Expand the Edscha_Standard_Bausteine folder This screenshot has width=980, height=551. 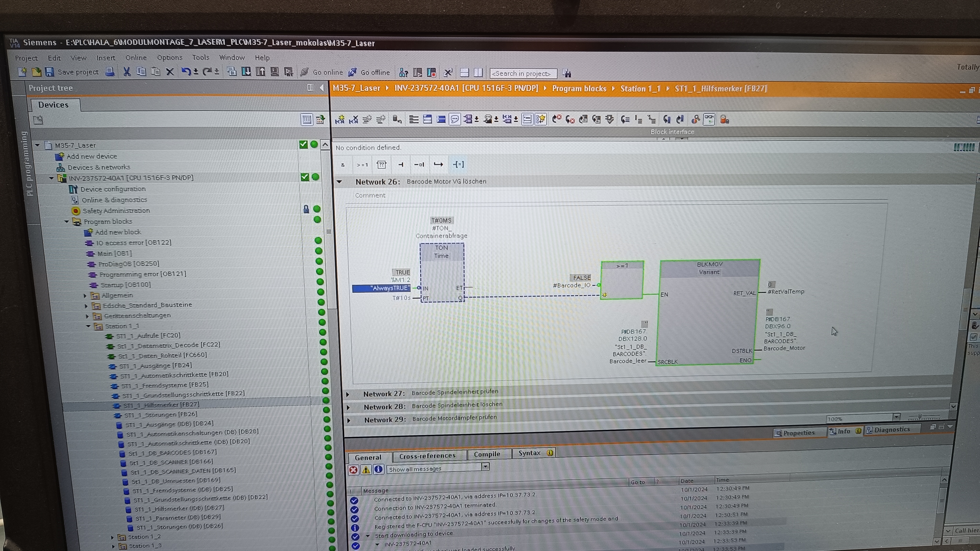(86, 305)
